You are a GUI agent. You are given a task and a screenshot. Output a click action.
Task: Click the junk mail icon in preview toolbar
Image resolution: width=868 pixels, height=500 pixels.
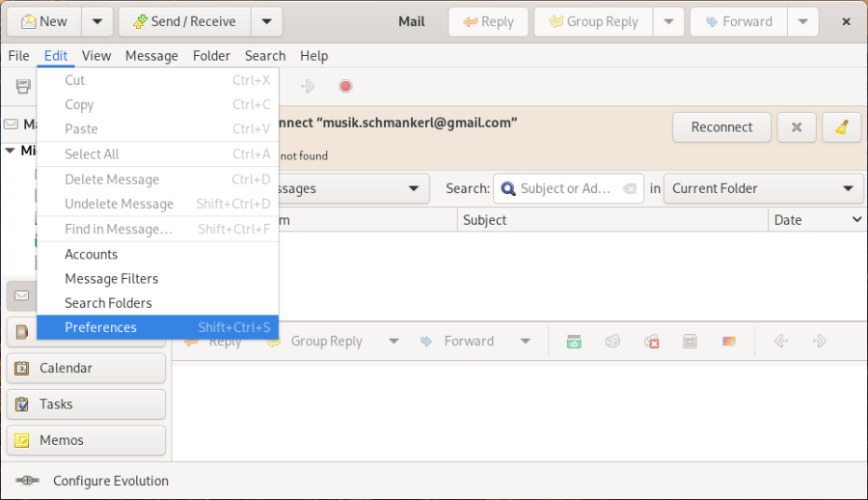612,342
